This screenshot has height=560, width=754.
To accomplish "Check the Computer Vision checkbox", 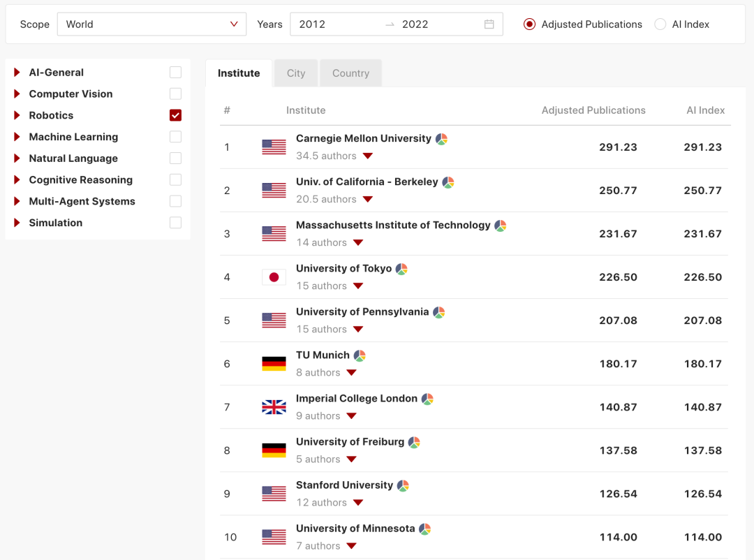I will (x=175, y=94).
